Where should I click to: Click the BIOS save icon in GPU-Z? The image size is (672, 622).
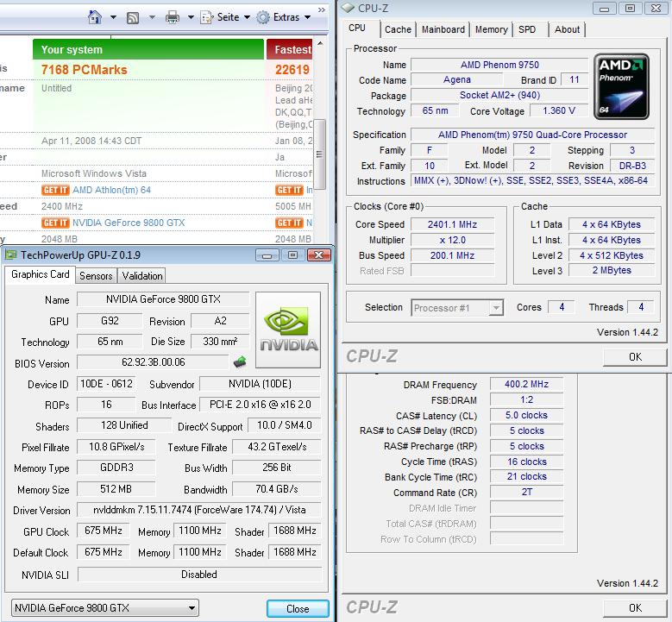pyautogui.click(x=240, y=362)
